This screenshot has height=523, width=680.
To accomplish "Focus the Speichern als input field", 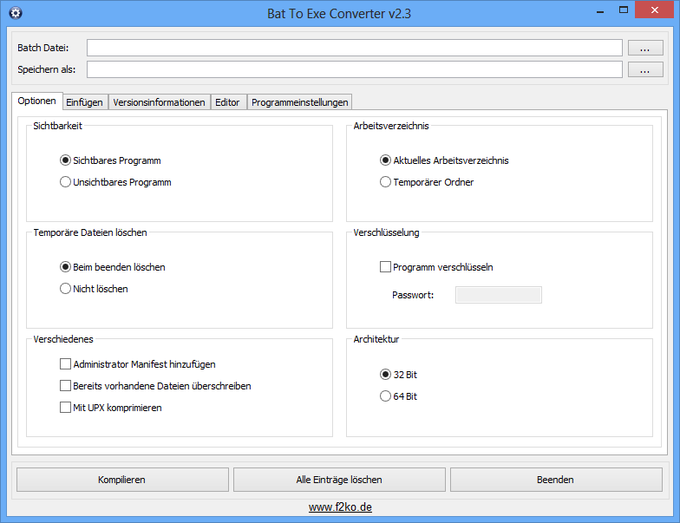I will point(354,69).
